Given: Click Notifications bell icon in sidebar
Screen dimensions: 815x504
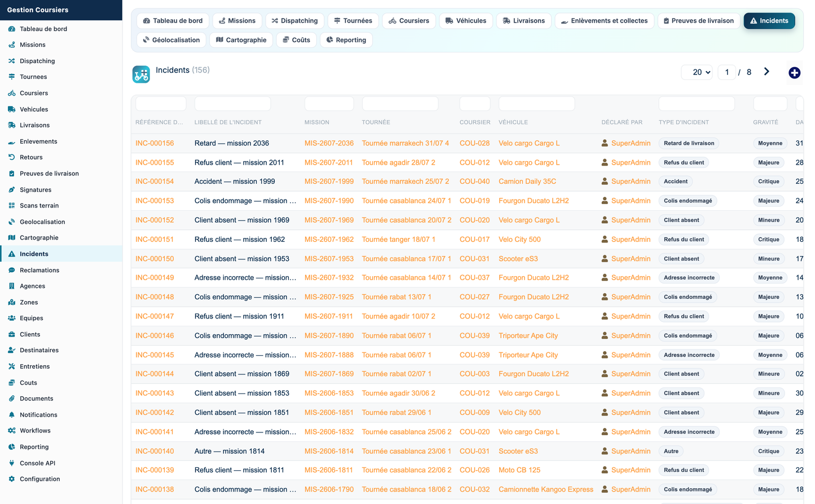Looking at the screenshot, I should pyautogui.click(x=11, y=415).
